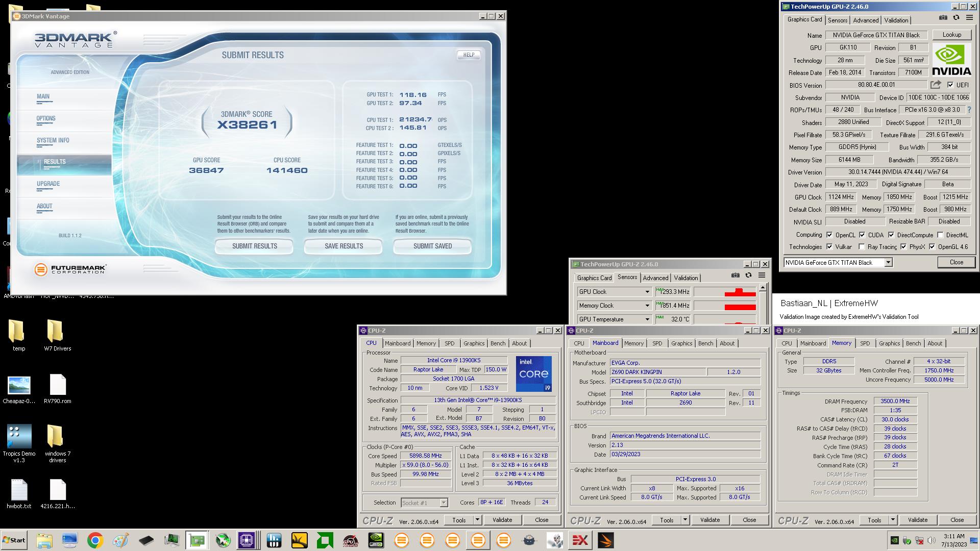
Task: Click the Windows Start button
Action: (14, 540)
